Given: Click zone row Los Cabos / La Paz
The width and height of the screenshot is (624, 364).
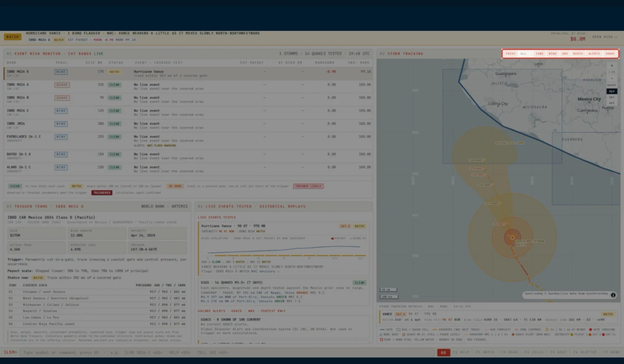Looking at the screenshot, I should click(97, 317).
